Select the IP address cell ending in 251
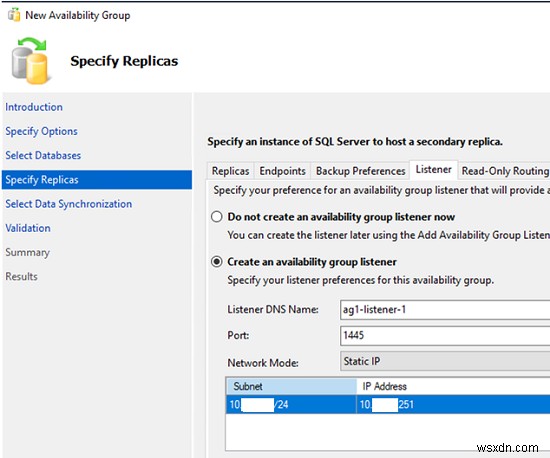 [x=453, y=404]
